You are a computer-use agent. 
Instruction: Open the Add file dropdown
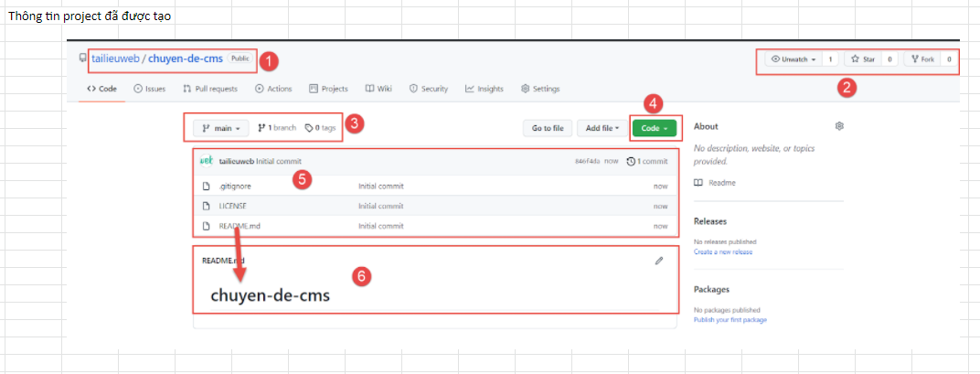(602, 128)
